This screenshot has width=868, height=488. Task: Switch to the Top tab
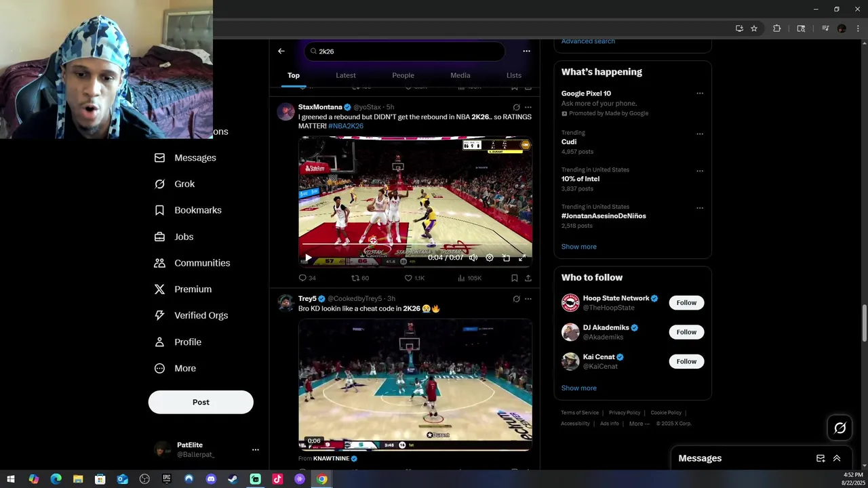[294, 75]
